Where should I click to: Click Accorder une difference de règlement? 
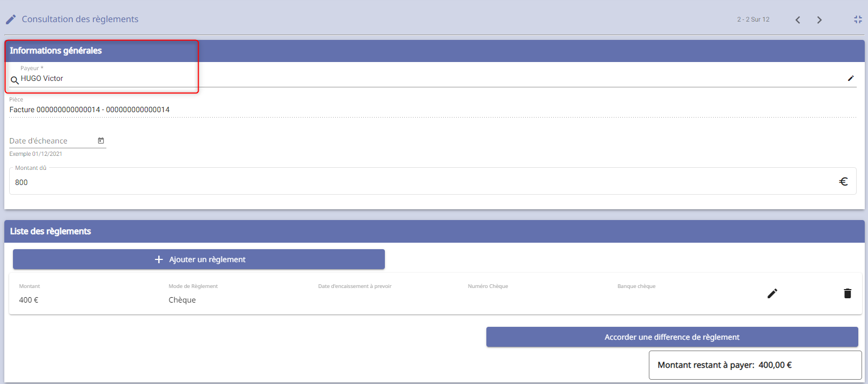point(672,337)
